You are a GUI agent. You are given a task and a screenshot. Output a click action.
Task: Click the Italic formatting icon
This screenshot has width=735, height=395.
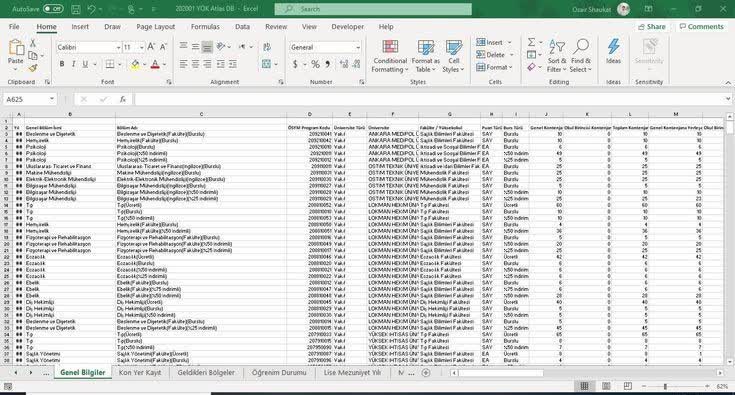73,64
